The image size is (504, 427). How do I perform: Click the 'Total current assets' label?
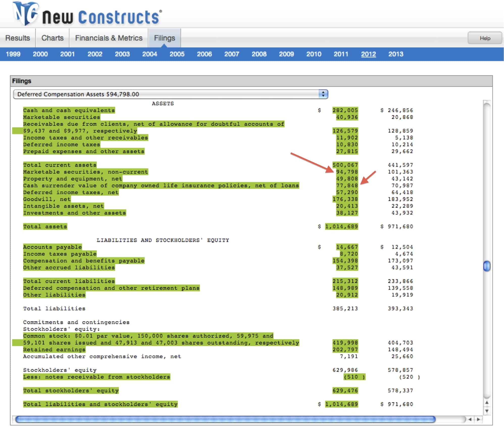(60, 165)
